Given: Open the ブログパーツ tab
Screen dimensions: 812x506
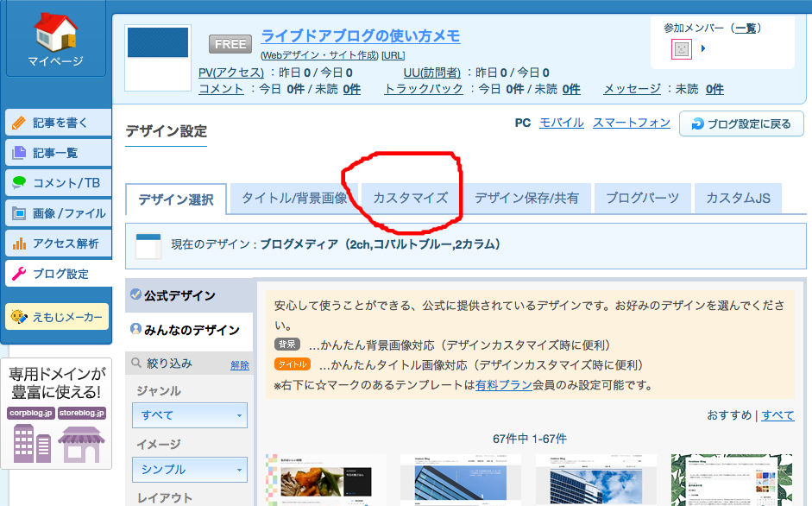Looking at the screenshot, I should 642,198.
